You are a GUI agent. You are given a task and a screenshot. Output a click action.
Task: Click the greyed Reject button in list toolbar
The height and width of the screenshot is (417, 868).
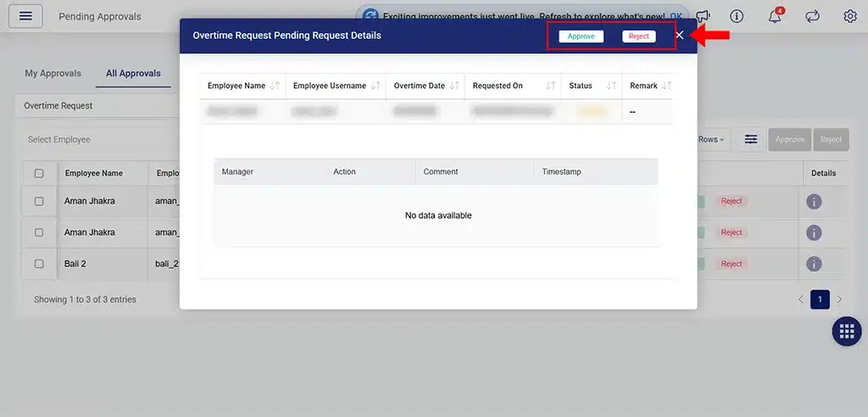click(831, 140)
